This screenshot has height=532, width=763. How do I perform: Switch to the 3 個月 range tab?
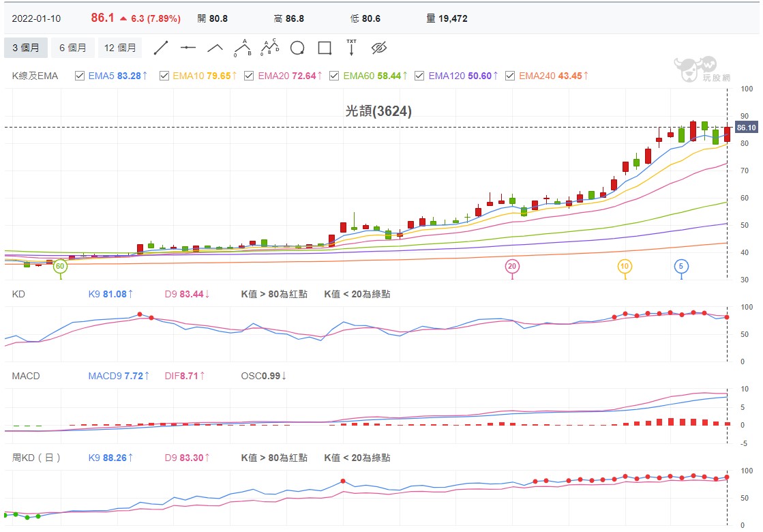26,48
